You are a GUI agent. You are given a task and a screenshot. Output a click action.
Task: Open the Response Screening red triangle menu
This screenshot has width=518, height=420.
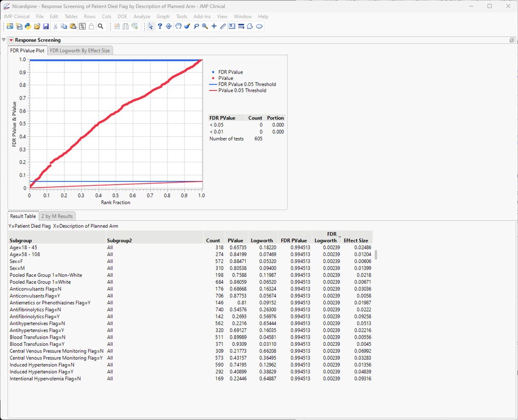pos(11,40)
